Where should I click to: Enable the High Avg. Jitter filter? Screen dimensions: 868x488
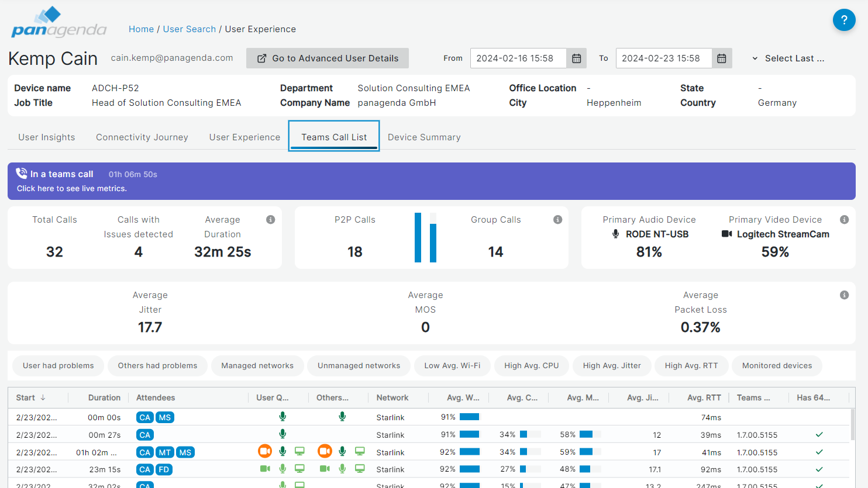coord(612,366)
